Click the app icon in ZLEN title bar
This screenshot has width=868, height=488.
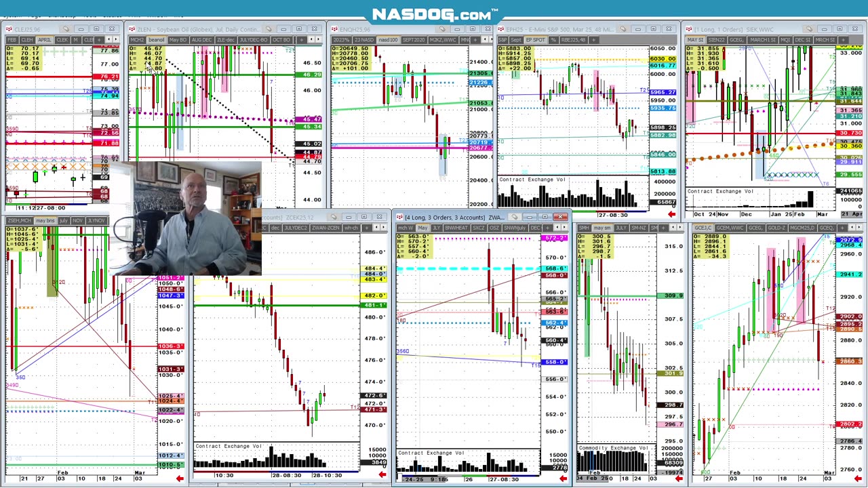pyautogui.click(x=133, y=29)
